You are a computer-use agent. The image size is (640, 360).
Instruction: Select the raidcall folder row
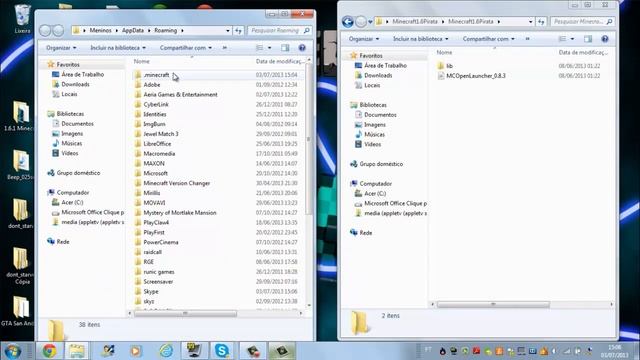218,252
